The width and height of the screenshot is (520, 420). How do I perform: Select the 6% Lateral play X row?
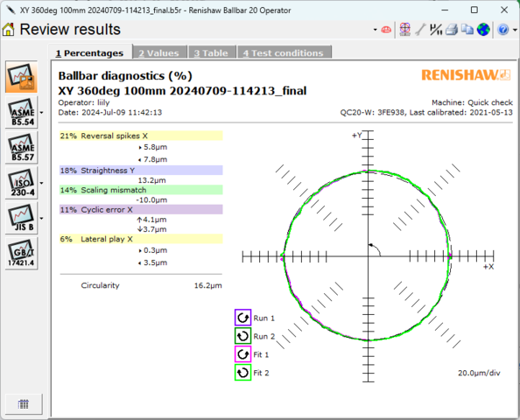pos(141,239)
